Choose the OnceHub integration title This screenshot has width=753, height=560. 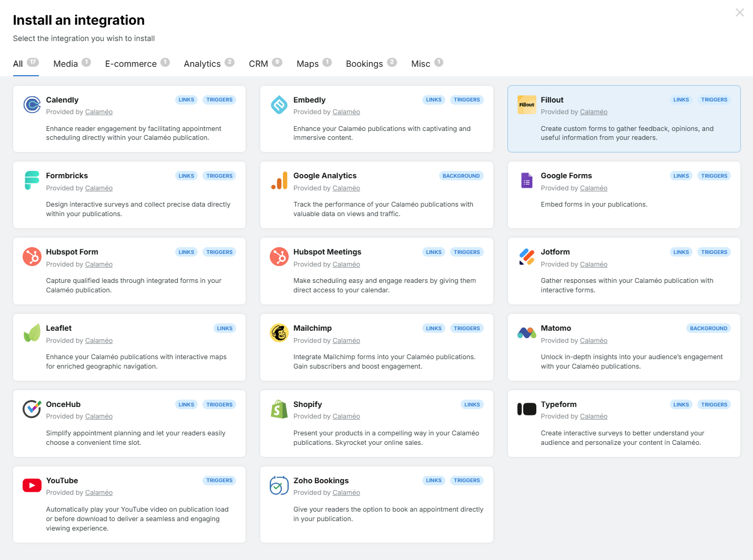63,404
